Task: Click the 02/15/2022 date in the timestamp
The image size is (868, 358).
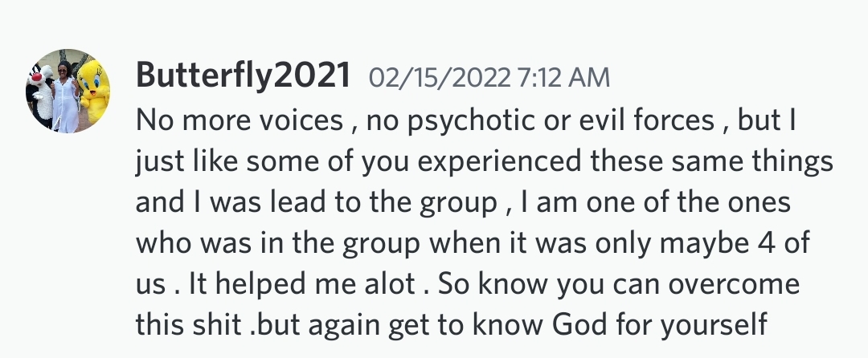Action: [x=440, y=77]
